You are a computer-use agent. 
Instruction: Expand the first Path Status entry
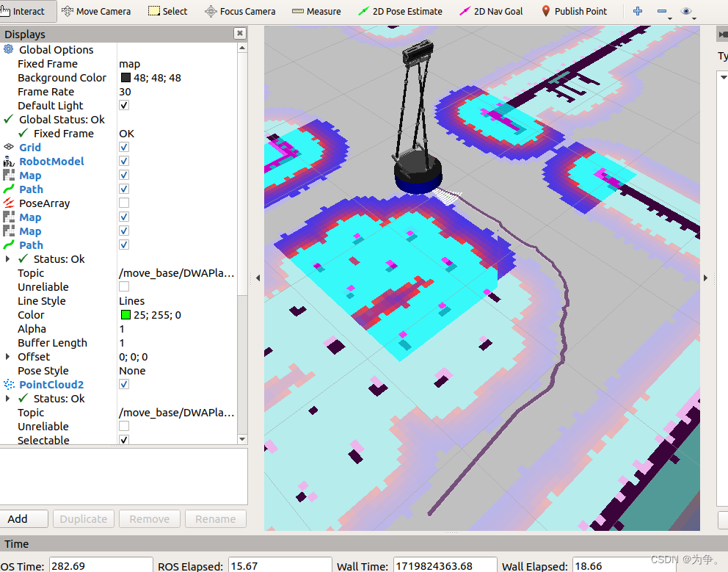click(7, 258)
